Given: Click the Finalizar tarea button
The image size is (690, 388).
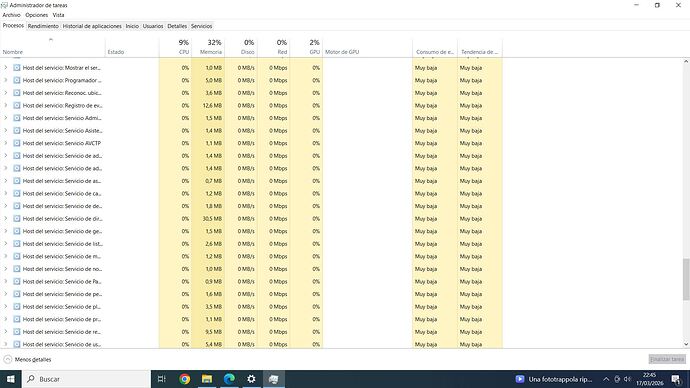Looking at the screenshot, I should tap(667, 359).
